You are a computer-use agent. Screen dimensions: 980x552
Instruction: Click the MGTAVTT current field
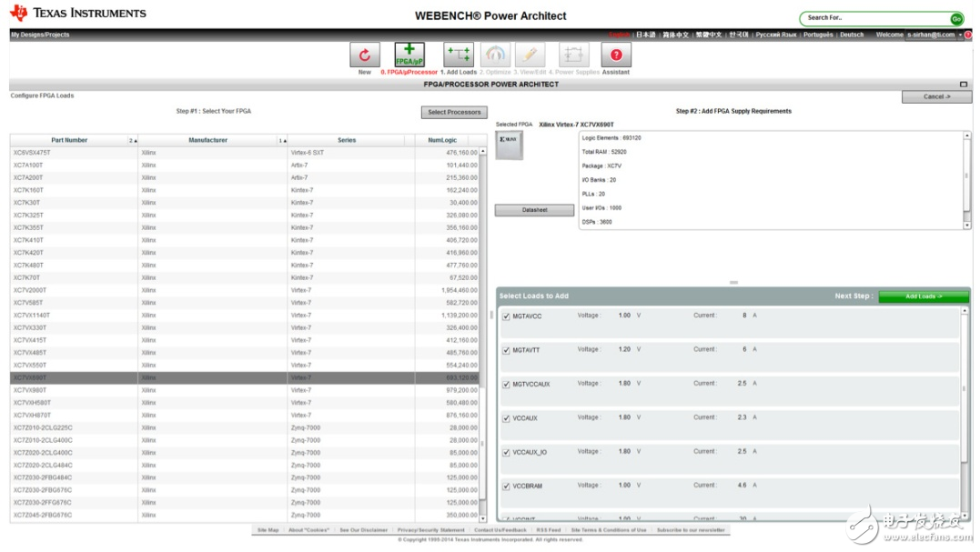[743, 350]
